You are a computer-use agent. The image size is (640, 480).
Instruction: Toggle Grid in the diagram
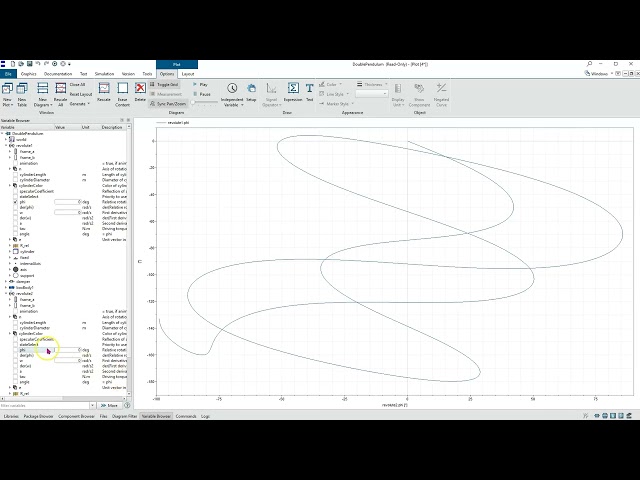coord(164,84)
